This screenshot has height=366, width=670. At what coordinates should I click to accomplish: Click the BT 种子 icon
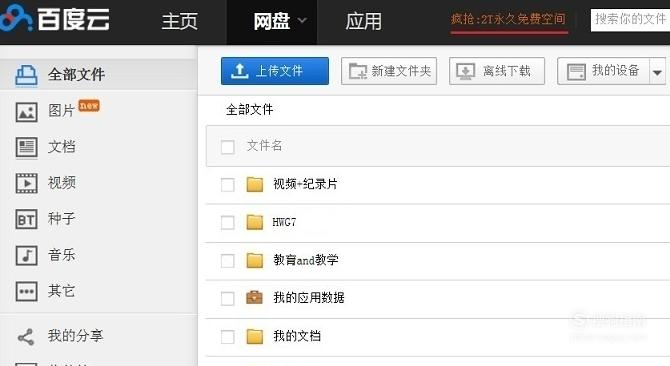pos(26,220)
